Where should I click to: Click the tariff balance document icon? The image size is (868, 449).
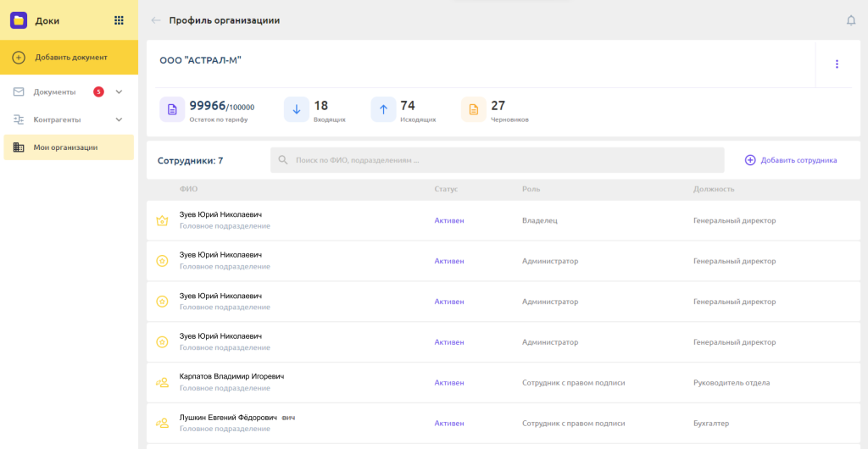point(172,109)
